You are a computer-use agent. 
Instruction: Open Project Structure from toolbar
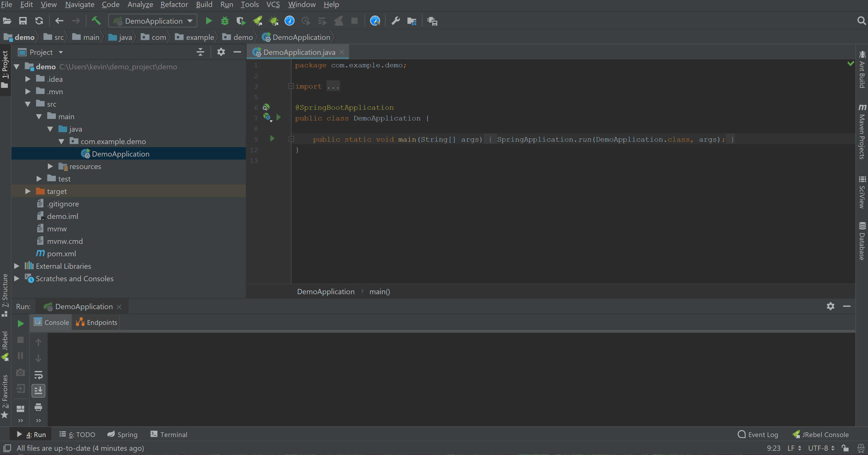coord(412,21)
